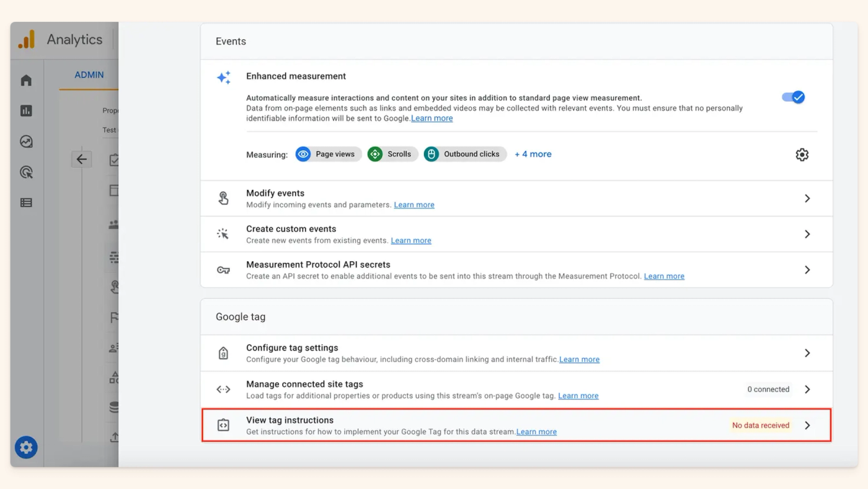Click Learn more under Enhanced measurement
Image resolution: width=868 pixels, height=489 pixels.
pyautogui.click(x=432, y=118)
